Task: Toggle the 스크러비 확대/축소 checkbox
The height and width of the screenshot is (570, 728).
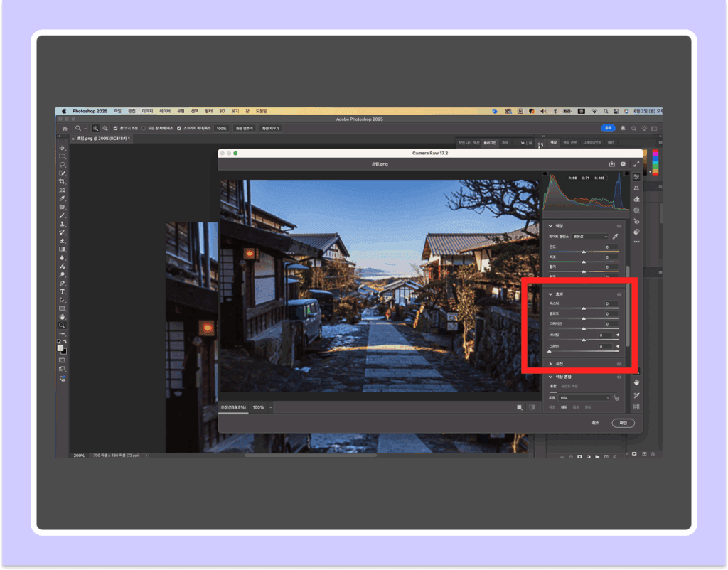Action: 178,129
